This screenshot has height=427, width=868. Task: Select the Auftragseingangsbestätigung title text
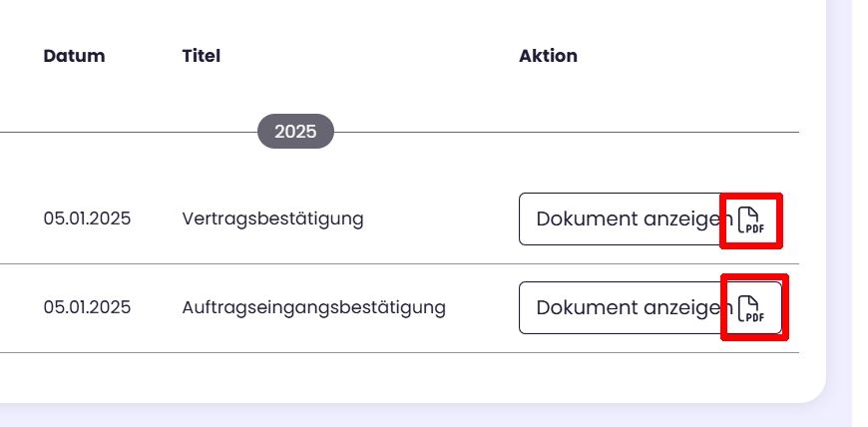tap(313, 307)
